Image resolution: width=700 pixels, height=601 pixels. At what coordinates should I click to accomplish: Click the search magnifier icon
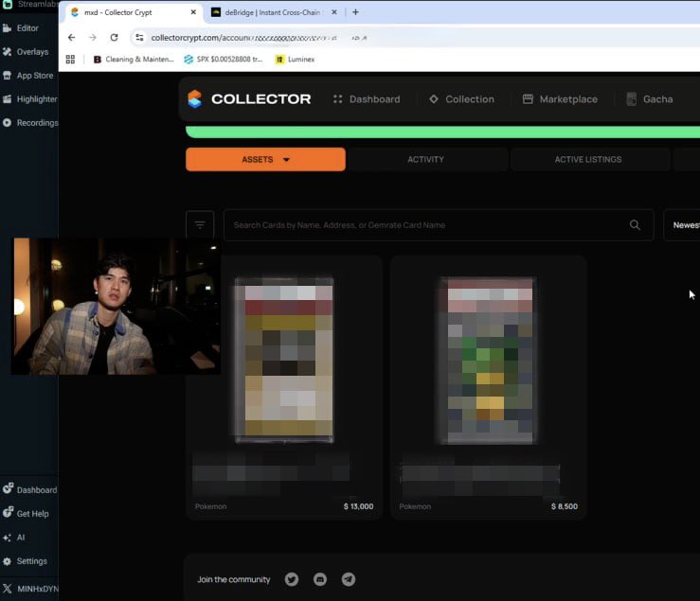coord(635,225)
